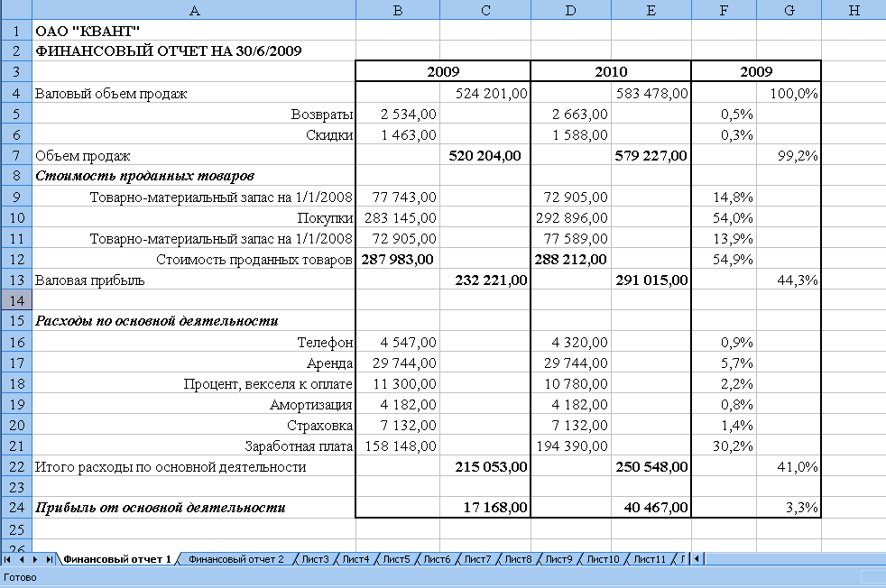Viewport: 886px width, 588px height.
Task: Select row 24 header
Action: [16, 507]
